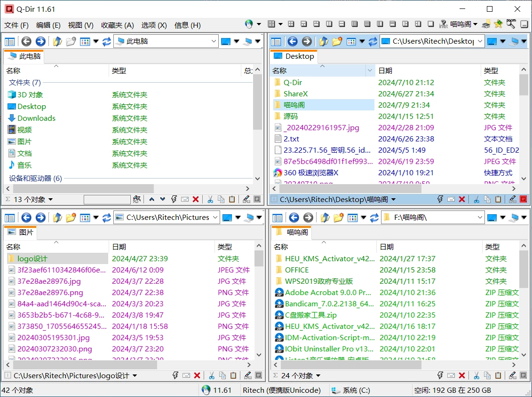Open the 文件 (F) menu
The width and height of the screenshot is (532, 397).
pos(16,25)
